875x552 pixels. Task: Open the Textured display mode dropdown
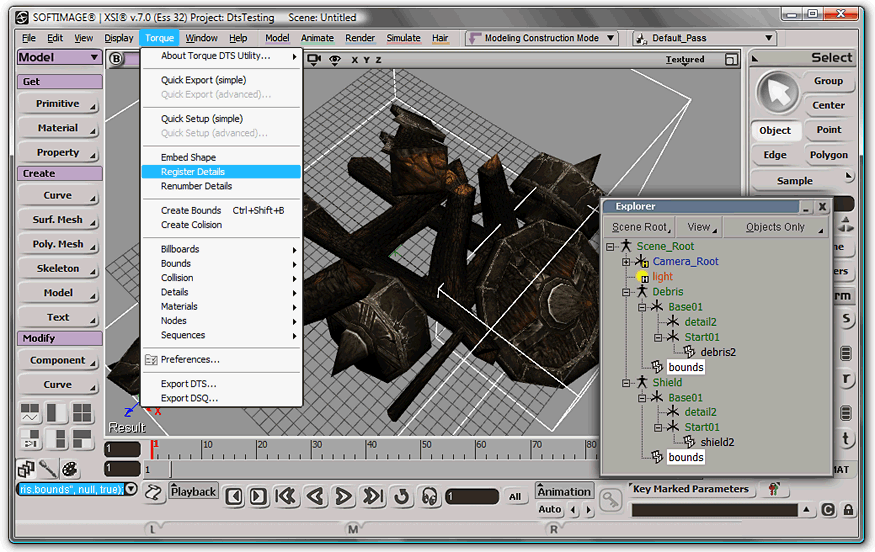tap(685, 60)
